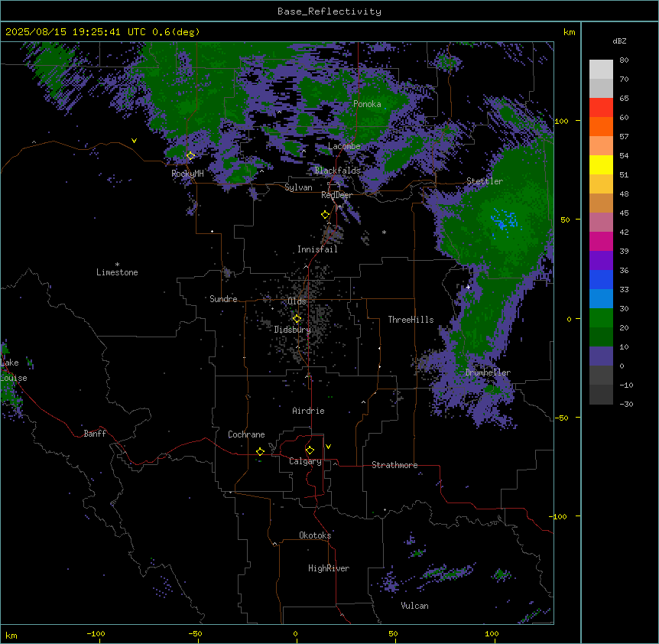Click the Strathmore label
This screenshot has width=659, height=644.
pos(394,465)
